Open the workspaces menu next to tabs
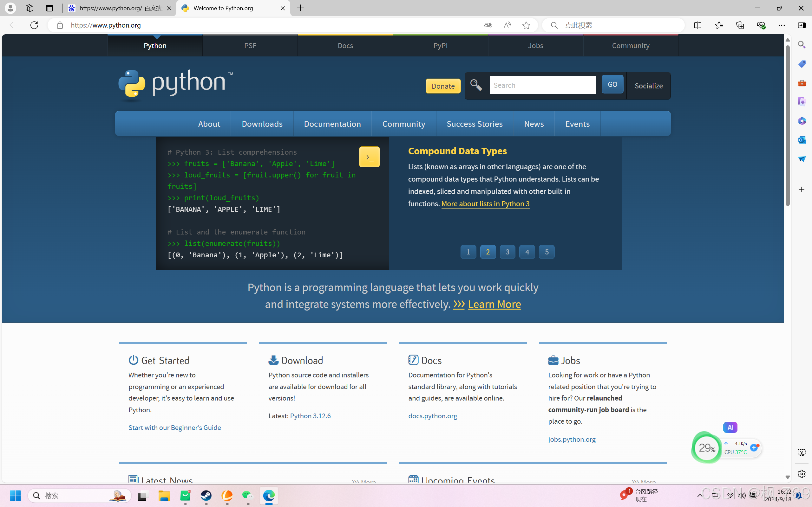Screen dimensions: 812x507 [29, 8]
